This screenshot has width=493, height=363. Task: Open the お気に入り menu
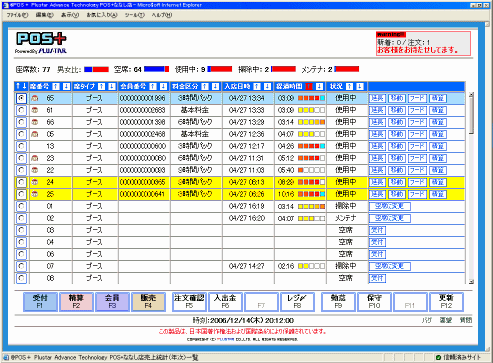coord(102,15)
